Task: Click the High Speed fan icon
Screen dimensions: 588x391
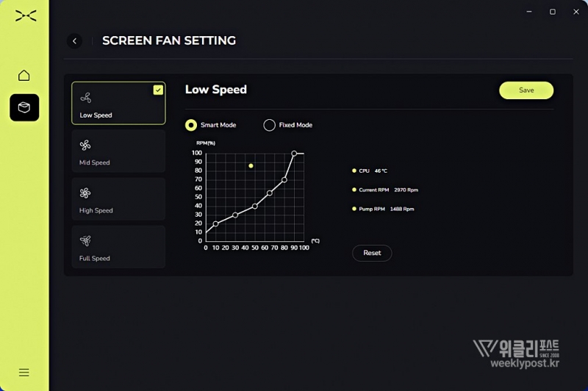Action: pyautogui.click(x=85, y=193)
